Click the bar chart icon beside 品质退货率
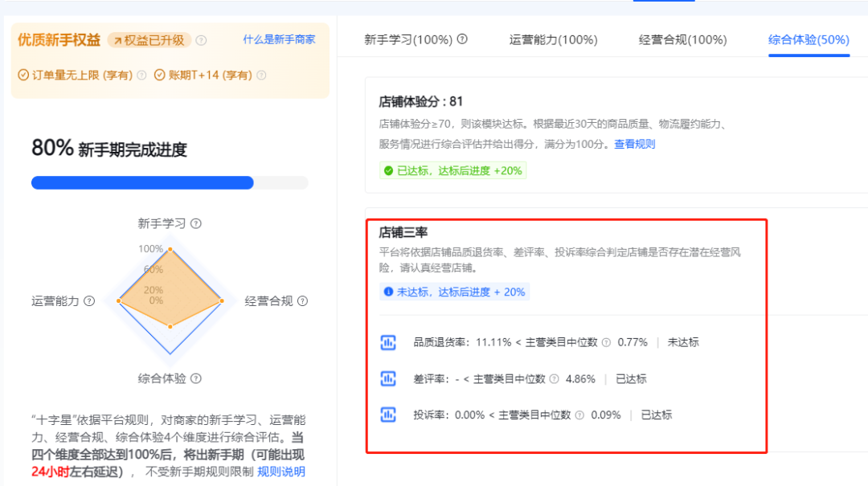 (x=388, y=341)
